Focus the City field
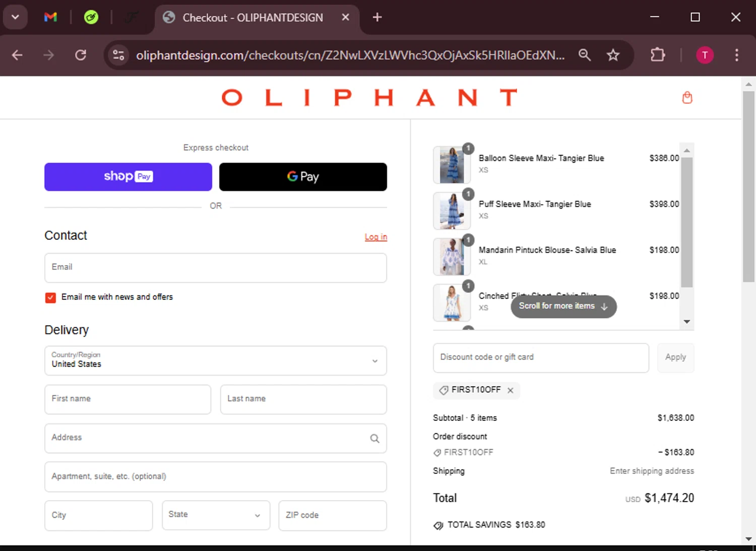 pos(98,515)
